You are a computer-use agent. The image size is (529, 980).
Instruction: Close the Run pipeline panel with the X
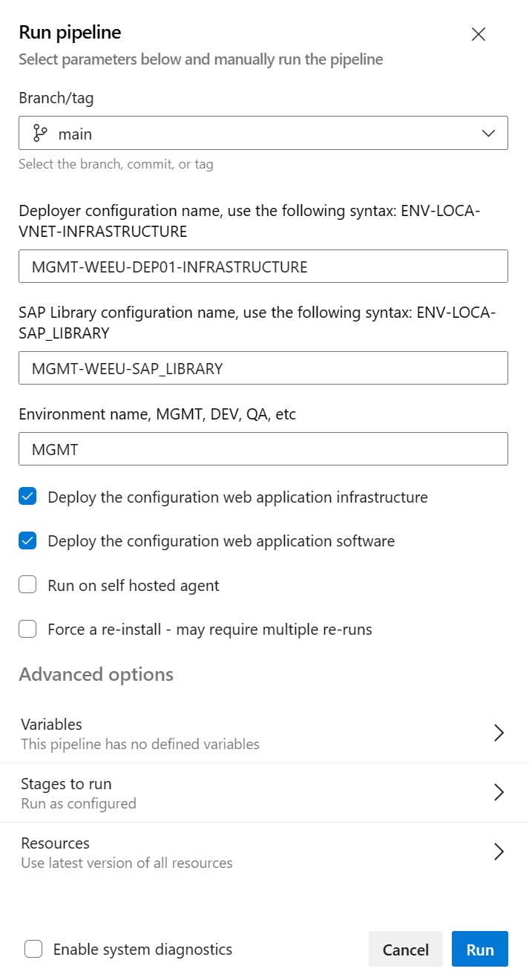(478, 34)
